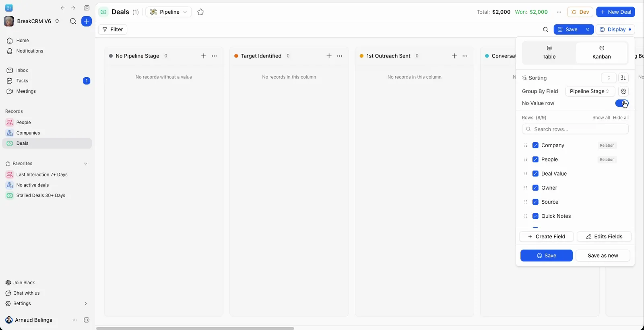
Task: Open the Pipeline Stage group-by dropdown
Action: [590, 91]
